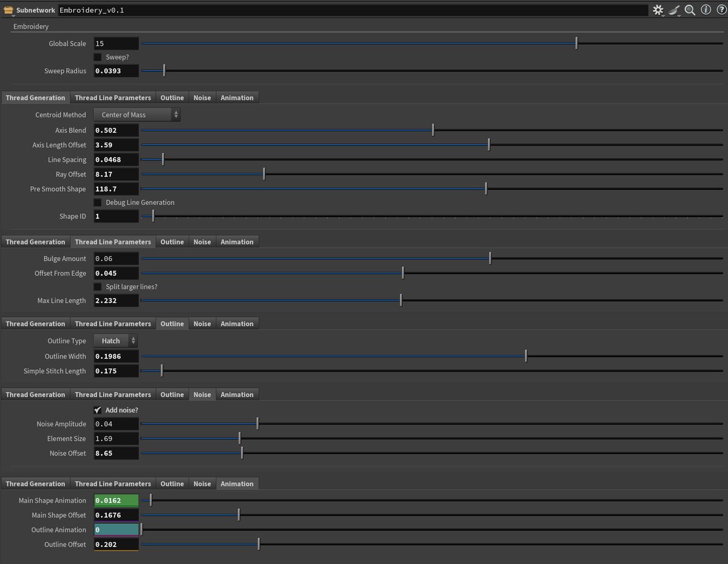Click the teal Outline Animation field

tap(116, 530)
